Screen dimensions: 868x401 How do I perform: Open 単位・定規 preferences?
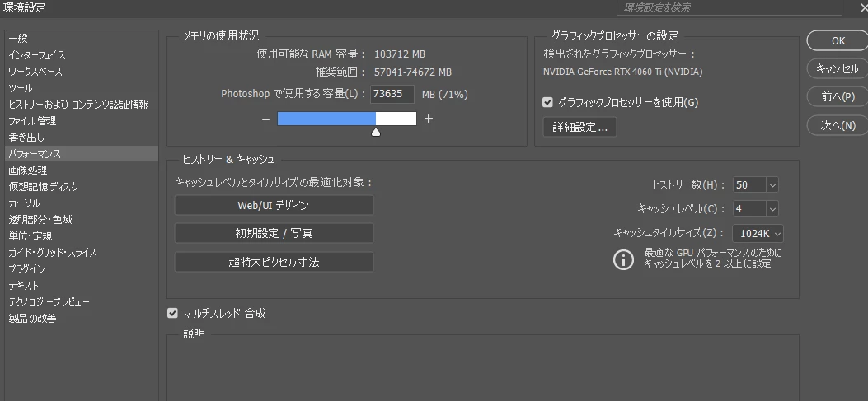point(82,236)
